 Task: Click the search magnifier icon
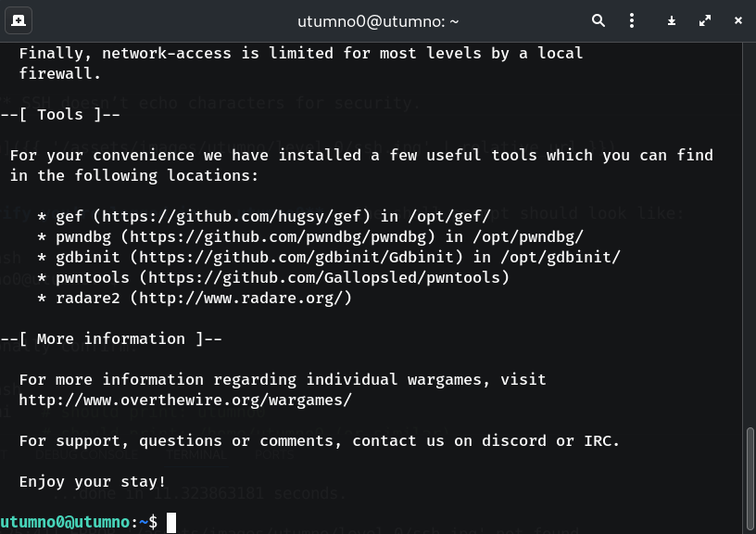tap(598, 20)
